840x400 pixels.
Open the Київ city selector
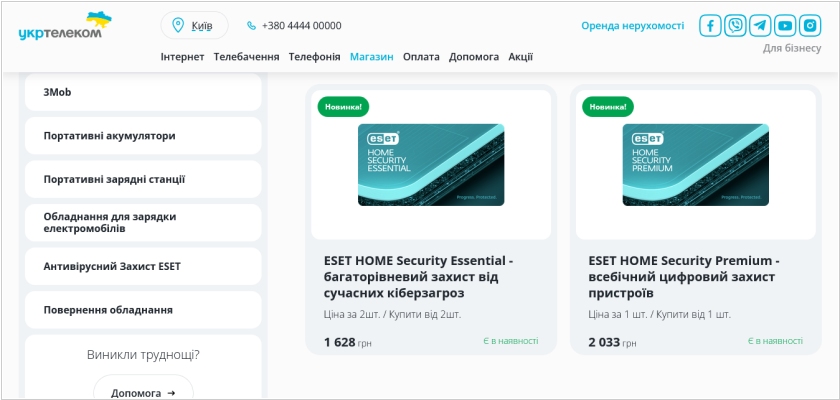click(194, 25)
